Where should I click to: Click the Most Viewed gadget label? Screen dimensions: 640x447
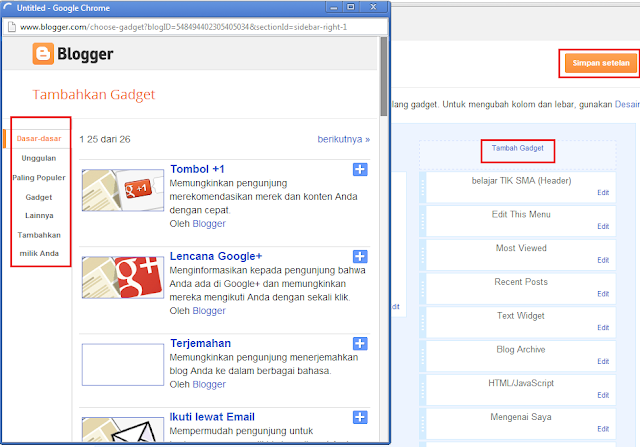[521, 248]
